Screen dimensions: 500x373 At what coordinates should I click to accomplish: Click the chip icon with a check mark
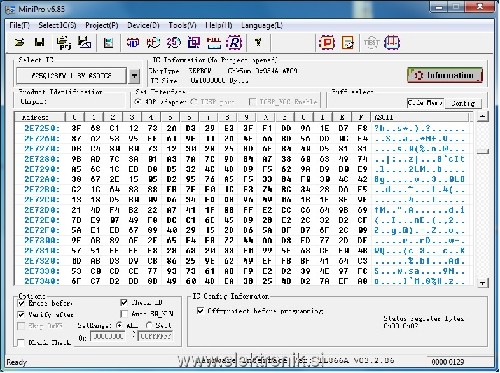[153, 43]
